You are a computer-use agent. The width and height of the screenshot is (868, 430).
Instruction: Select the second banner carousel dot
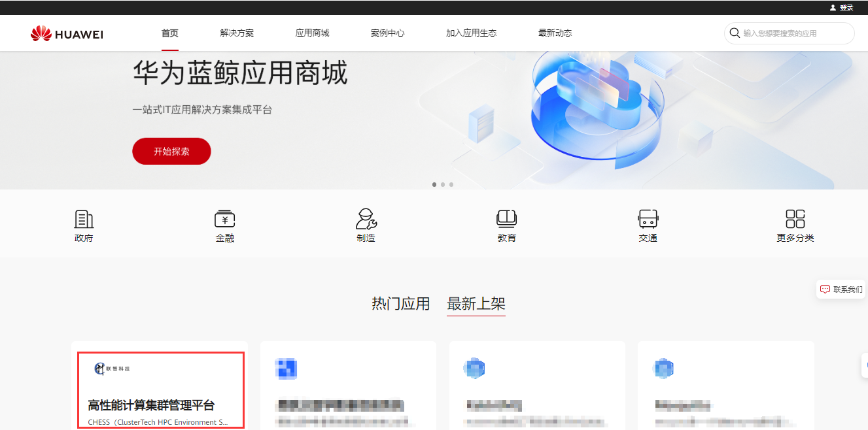coord(443,185)
